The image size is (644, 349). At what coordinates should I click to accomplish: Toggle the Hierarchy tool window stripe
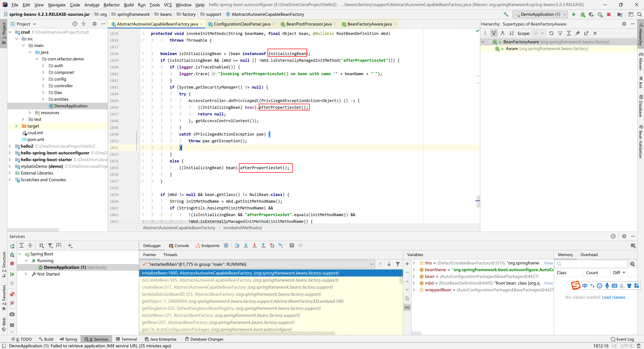click(x=640, y=34)
